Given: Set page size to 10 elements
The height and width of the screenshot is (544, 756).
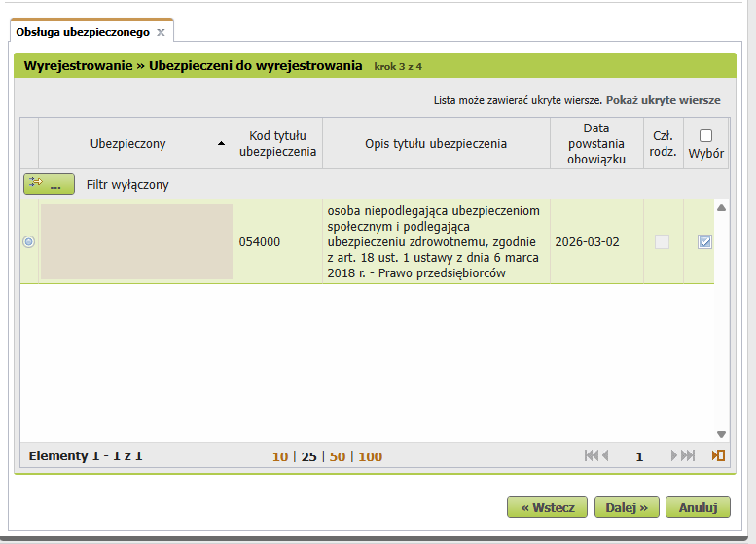Looking at the screenshot, I should 280,456.
